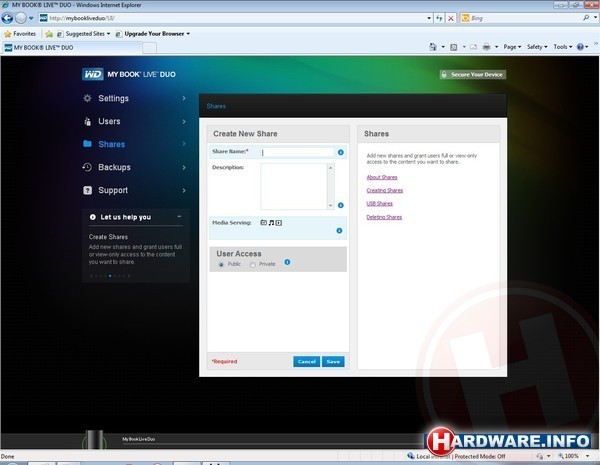This screenshot has height=465, width=600.
Task: Open the Deleting Shares link
Action: point(384,217)
